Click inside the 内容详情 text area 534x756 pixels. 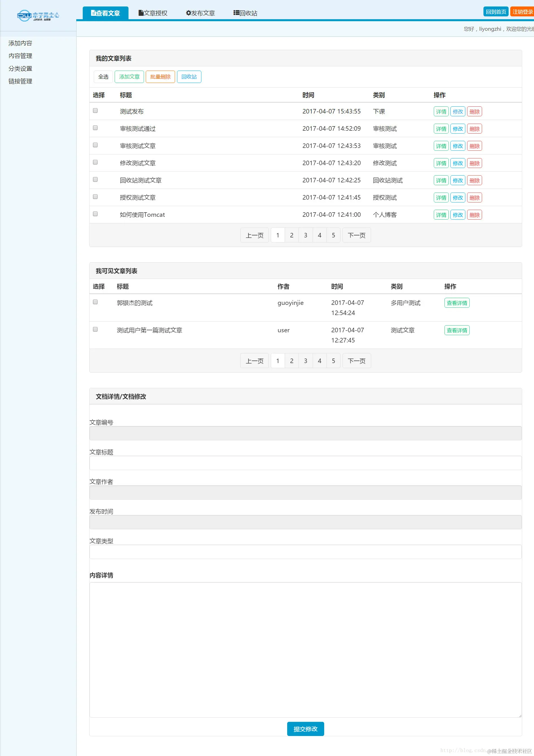(305, 650)
